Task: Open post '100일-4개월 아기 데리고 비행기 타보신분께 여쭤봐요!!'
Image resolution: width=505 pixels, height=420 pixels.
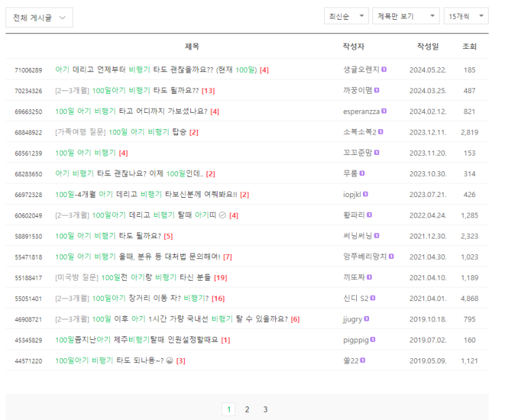Action: (x=146, y=194)
